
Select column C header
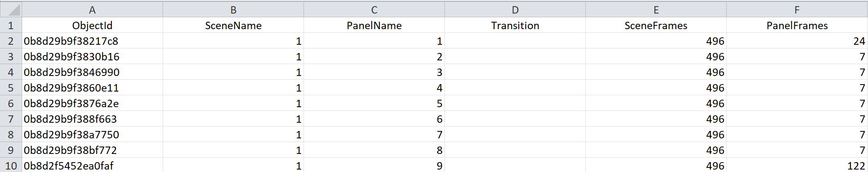pos(374,10)
